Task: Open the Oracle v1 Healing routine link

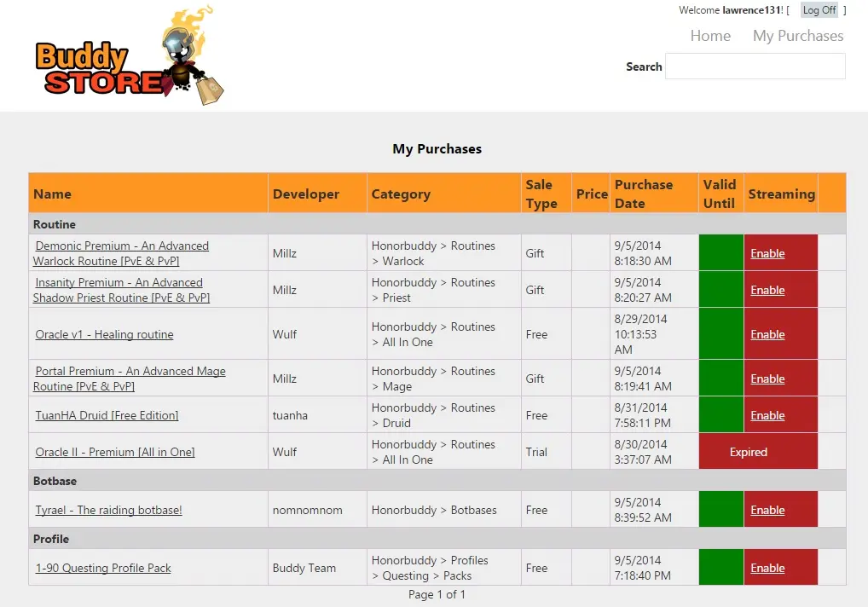Action: [104, 334]
